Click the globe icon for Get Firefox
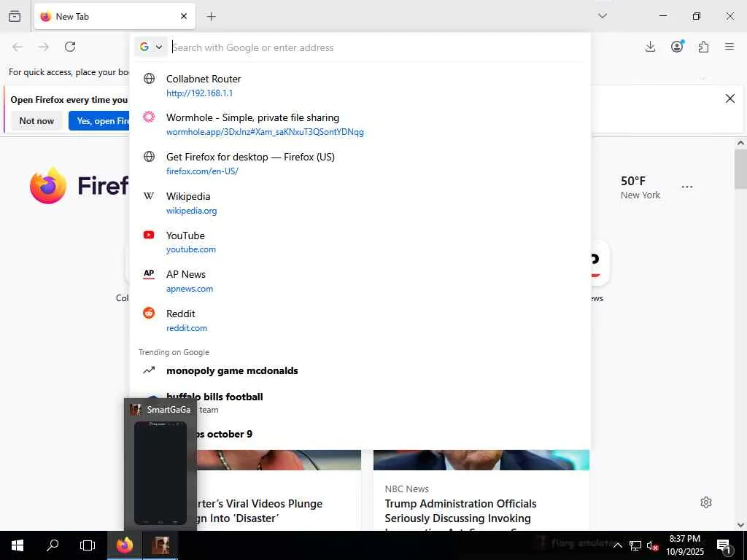747x560 pixels. pos(149,156)
